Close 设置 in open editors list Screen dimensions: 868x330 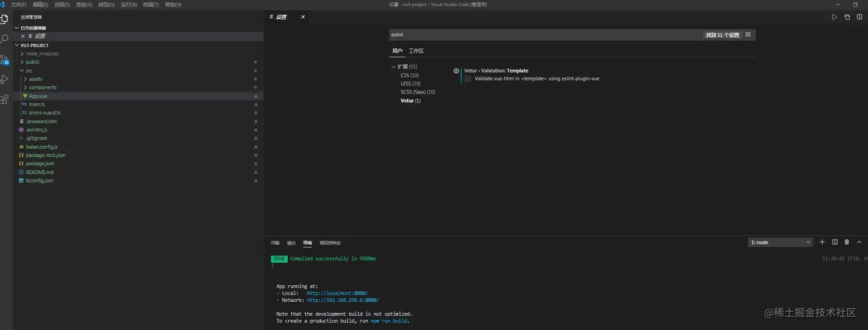pos(23,36)
